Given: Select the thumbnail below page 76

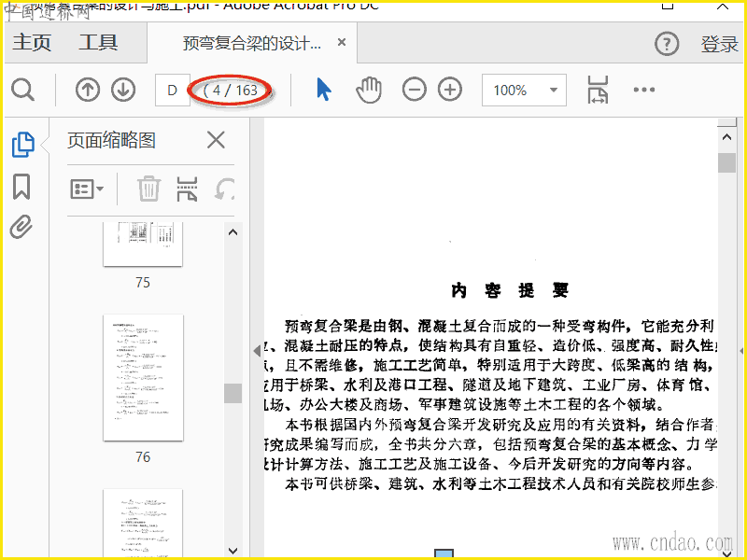Looking at the screenshot, I should pyautogui.click(x=143, y=523).
